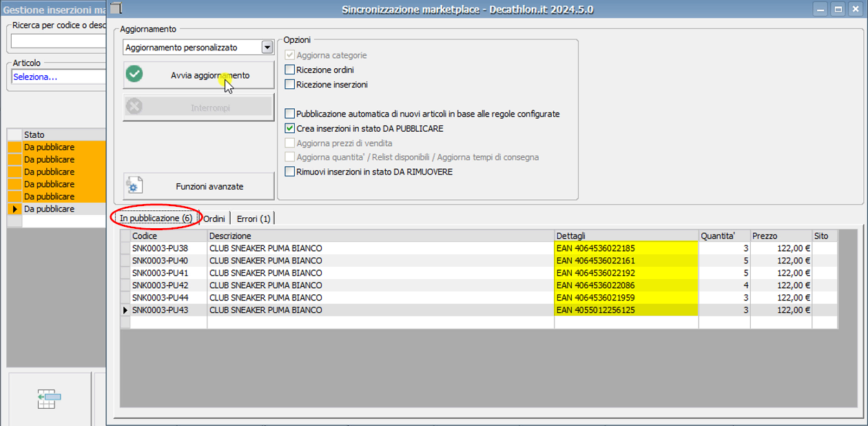This screenshot has width=868, height=426.
Task: Click the description cell of row SNK0003-PU38
Action: (381, 248)
